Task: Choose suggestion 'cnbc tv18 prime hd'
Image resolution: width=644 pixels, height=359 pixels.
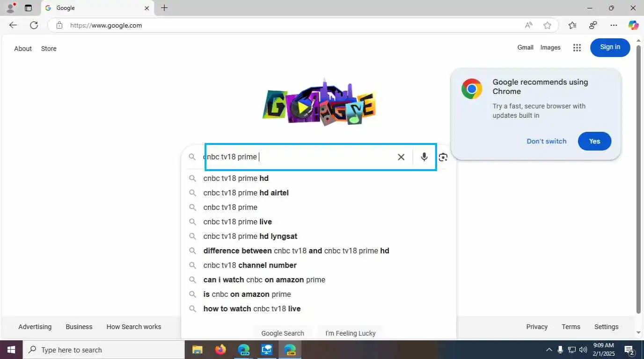Action: (318, 178)
